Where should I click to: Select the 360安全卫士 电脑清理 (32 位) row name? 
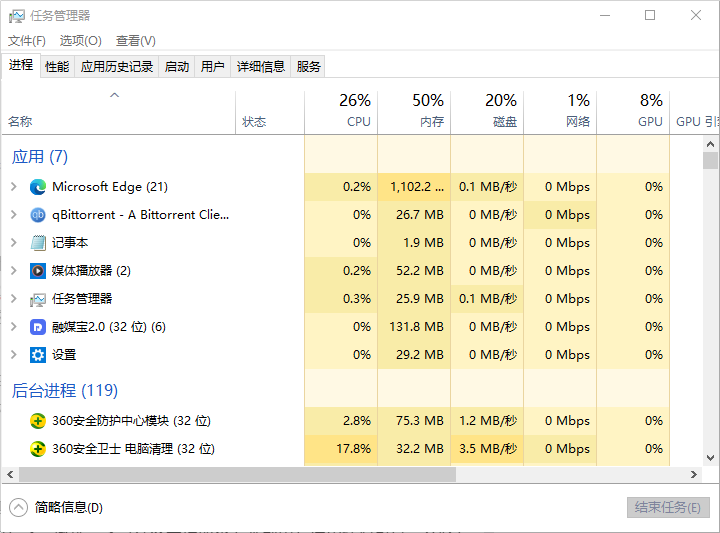tap(133, 449)
